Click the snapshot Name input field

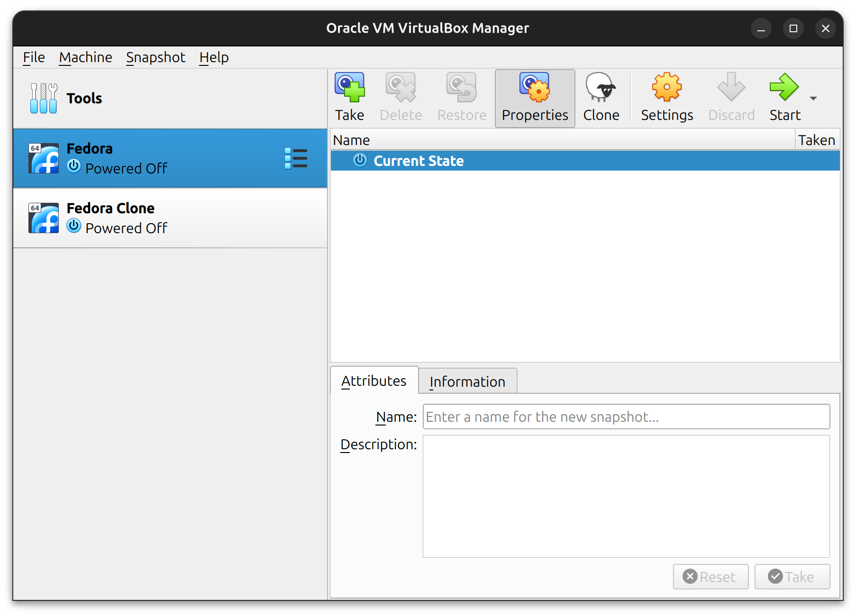[x=626, y=417]
